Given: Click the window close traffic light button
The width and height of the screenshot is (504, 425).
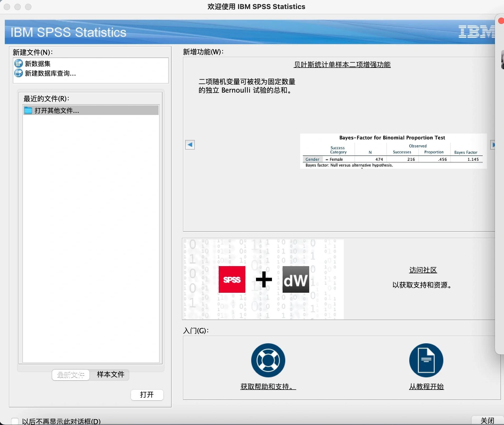Looking at the screenshot, I should pyautogui.click(x=7, y=7).
